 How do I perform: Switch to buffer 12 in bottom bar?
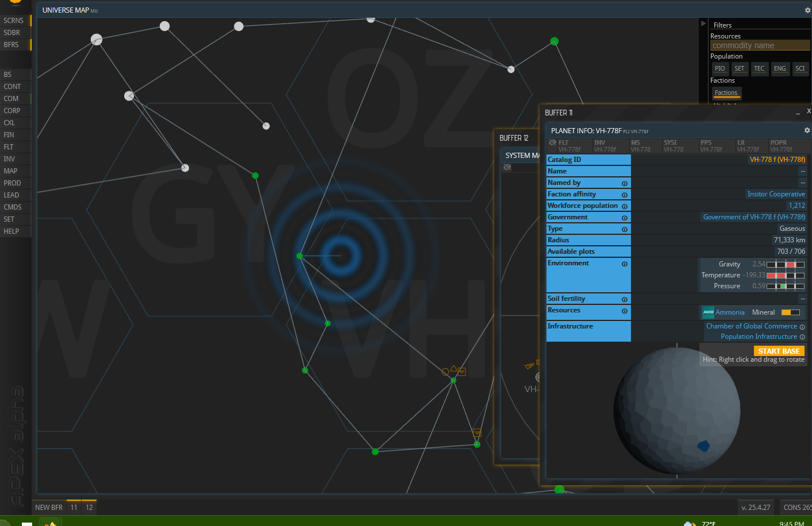[89, 507]
